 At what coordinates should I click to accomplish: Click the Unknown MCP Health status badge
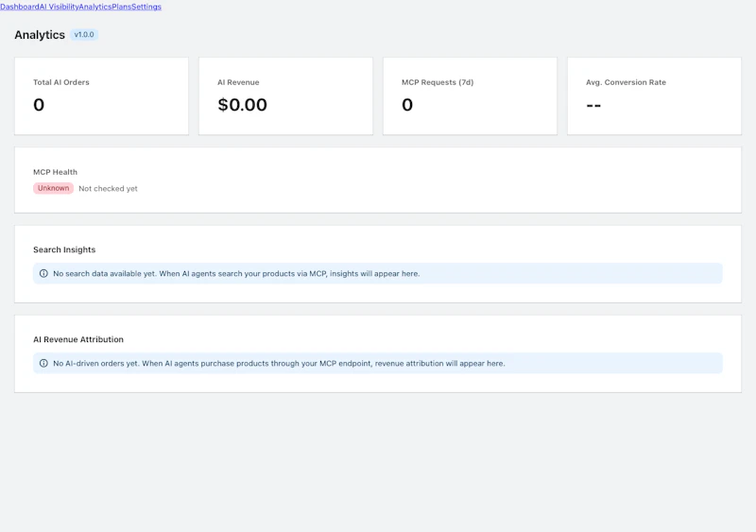click(53, 188)
